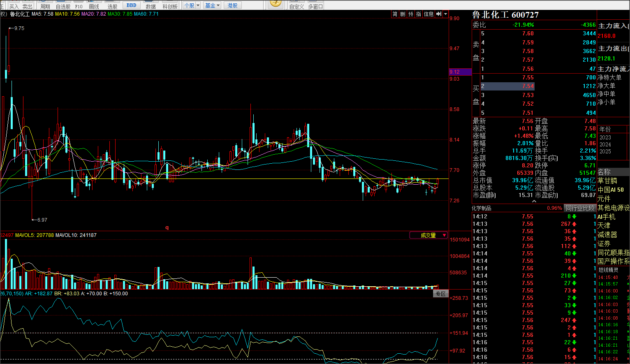Click the 9.75 high price label
Screen dimensions: 630x364
click(19, 28)
